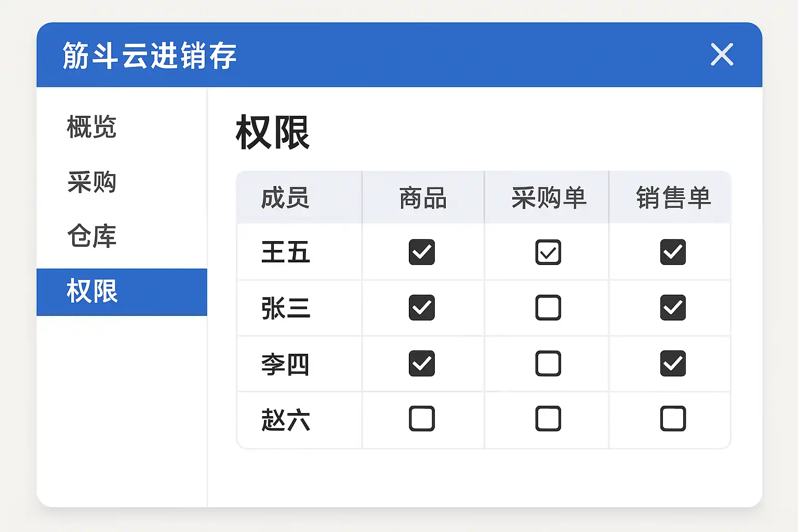
Task: Uncheck 张三's 商品 permission checkbox
Action: (x=421, y=308)
